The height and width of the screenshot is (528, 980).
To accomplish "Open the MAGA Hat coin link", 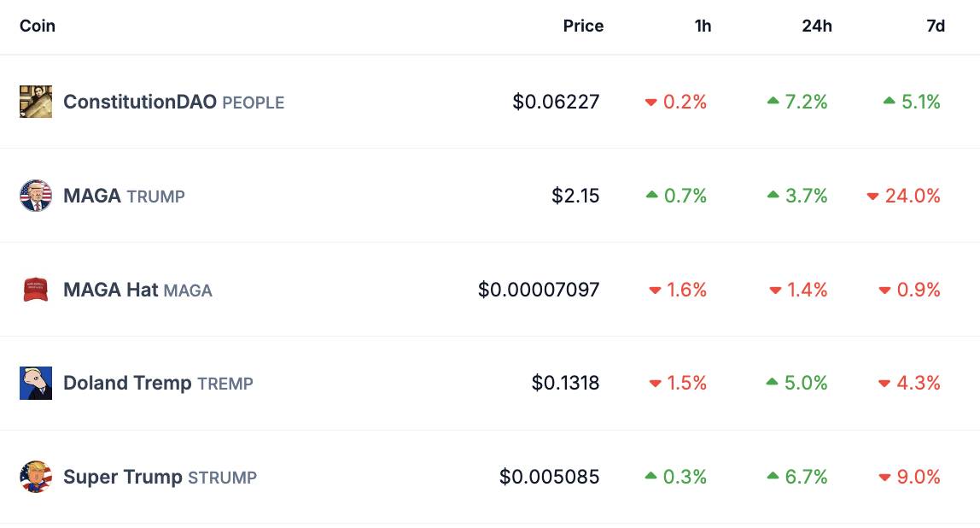I will pos(137,290).
